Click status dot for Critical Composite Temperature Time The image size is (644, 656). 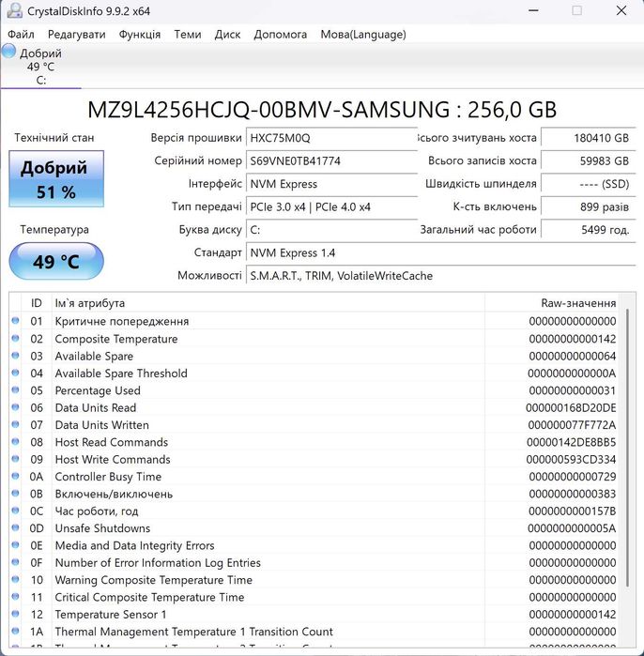tap(15, 597)
